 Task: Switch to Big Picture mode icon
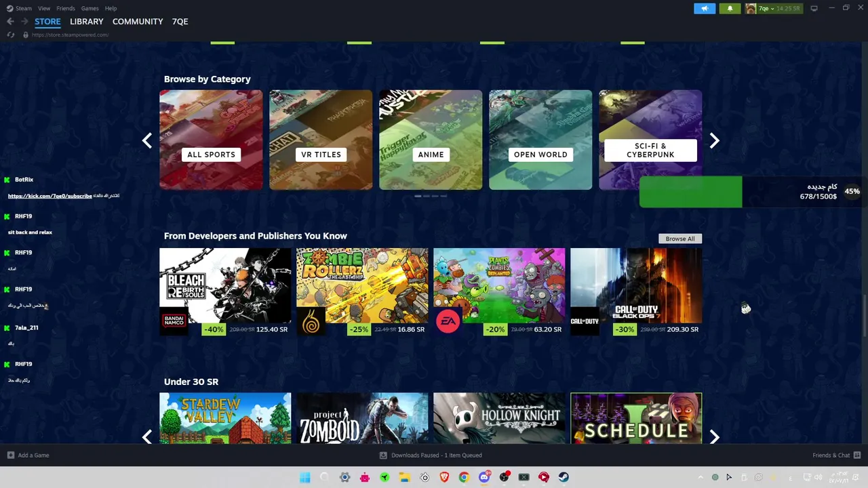tap(814, 8)
